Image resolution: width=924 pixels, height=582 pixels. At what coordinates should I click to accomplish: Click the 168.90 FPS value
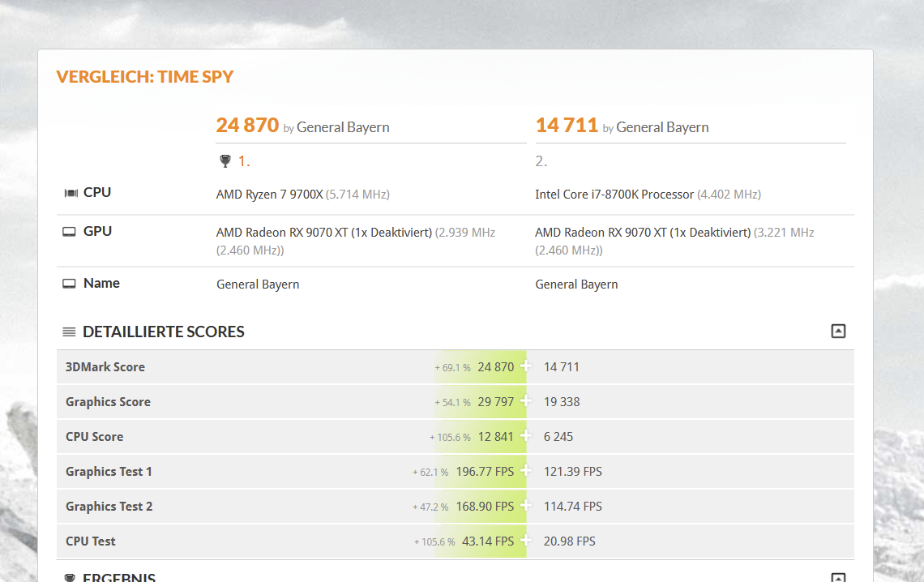coord(485,506)
